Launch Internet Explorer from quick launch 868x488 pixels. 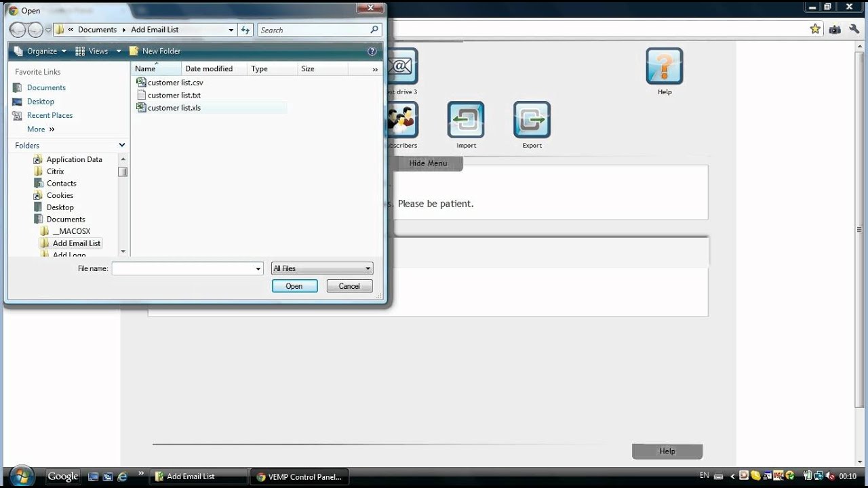click(x=123, y=476)
